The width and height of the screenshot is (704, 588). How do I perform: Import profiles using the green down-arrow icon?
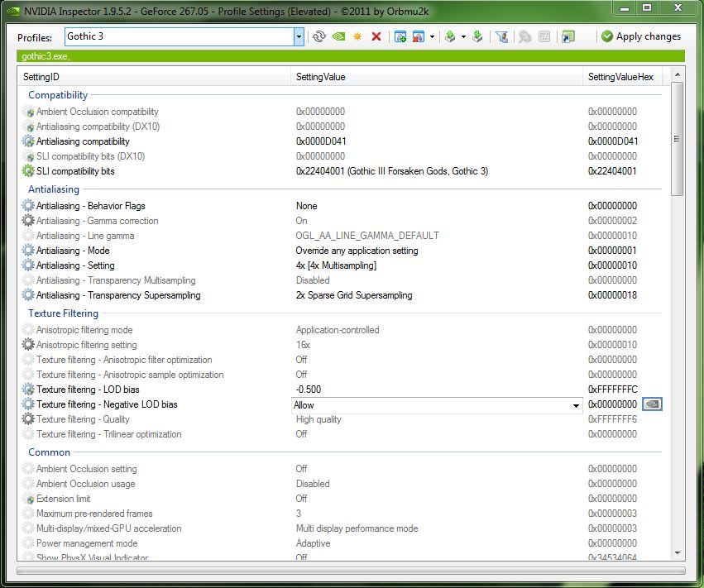[477, 36]
